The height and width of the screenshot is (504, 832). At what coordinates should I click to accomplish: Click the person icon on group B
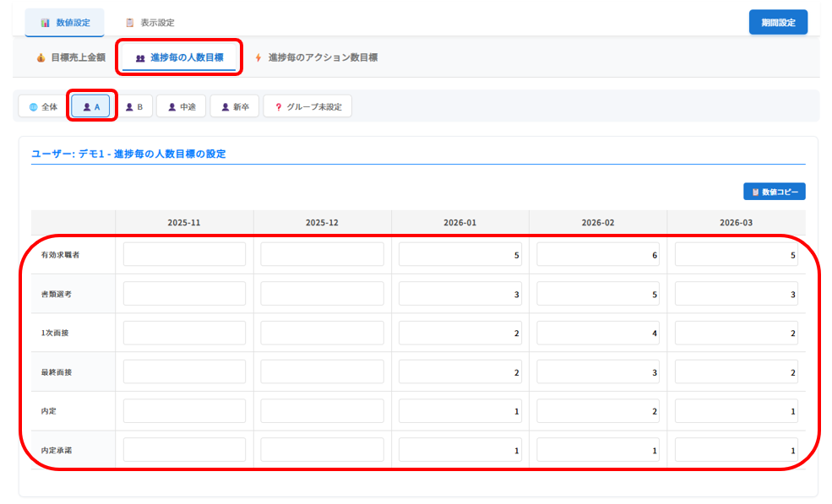(129, 107)
